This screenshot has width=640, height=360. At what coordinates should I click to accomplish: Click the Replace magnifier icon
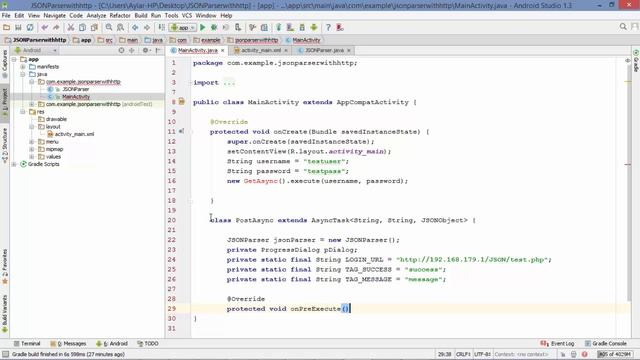pos(120,27)
